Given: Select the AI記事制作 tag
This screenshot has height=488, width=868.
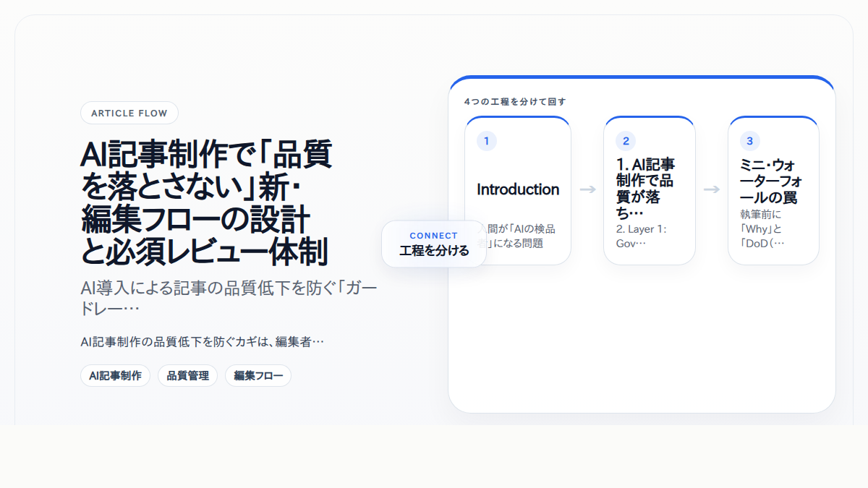Looking at the screenshot, I should tap(116, 375).
